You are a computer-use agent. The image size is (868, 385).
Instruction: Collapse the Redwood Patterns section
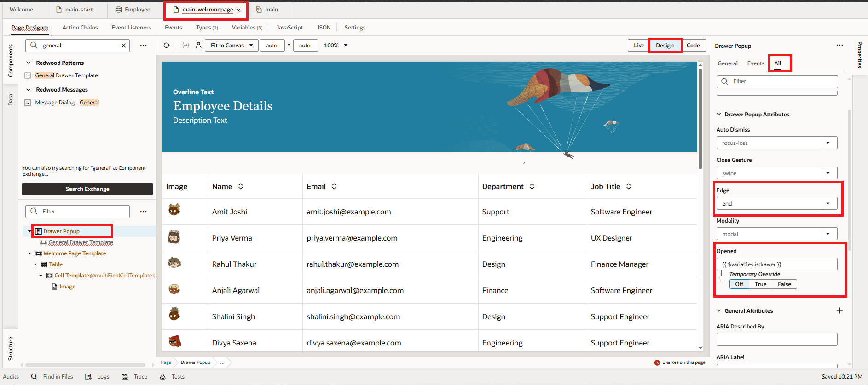pos(29,63)
